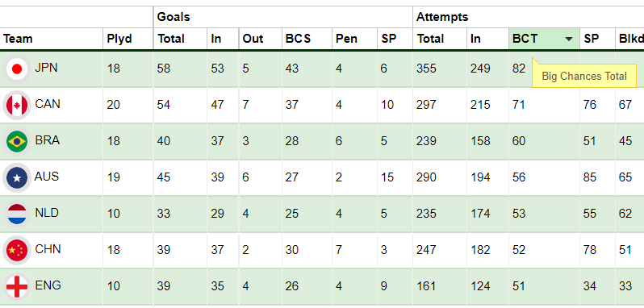Select the Netherlands flag icon
This screenshot has width=644, height=308.
(x=17, y=214)
